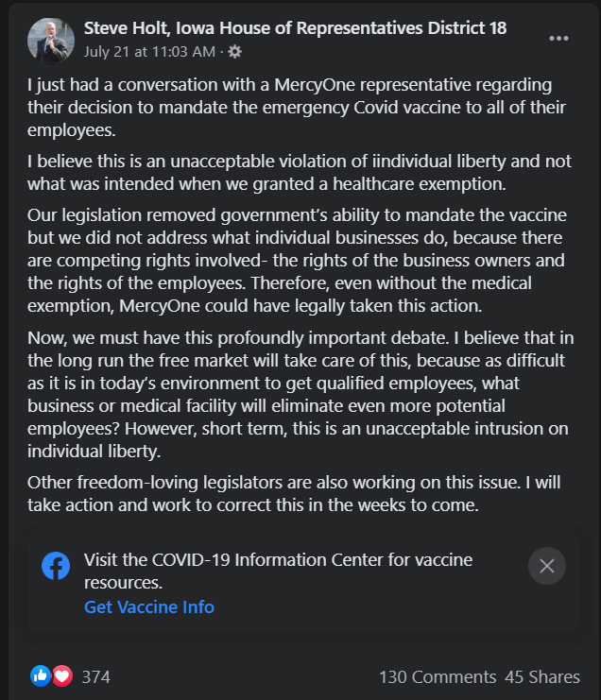
Task: Open the July 21 at 11:03 AM timestamp
Action: pos(149,51)
